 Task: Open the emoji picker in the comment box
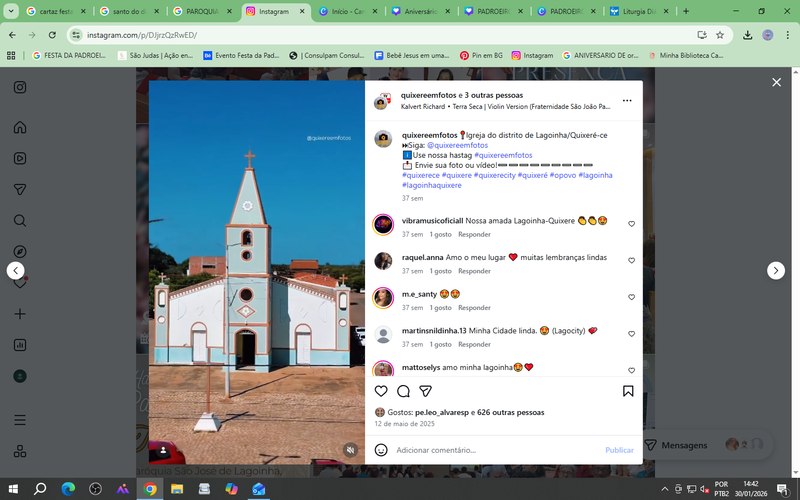tap(381, 449)
